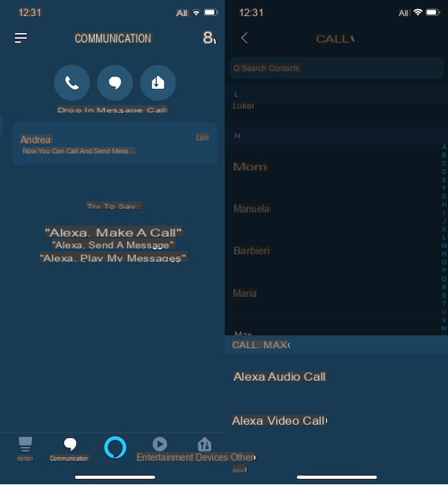This screenshot has height=485, width=448.
Task: Tap the "Alexa, Play My Messages" suggestion text
Action: tap(113, 258)
